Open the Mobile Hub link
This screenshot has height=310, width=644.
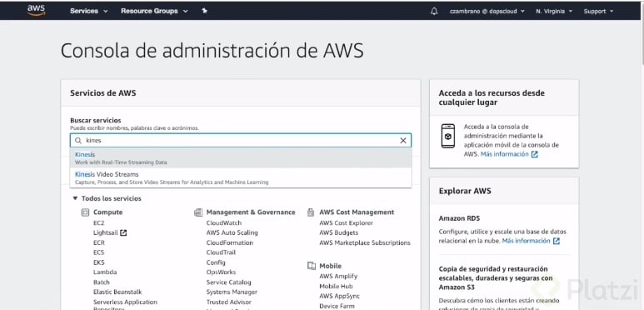[x=336, y=286]
